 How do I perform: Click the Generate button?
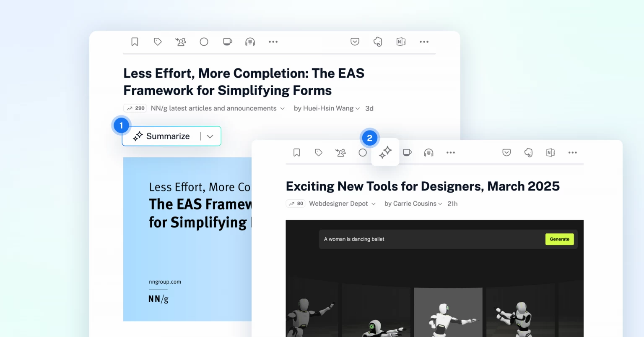(559, 239)
